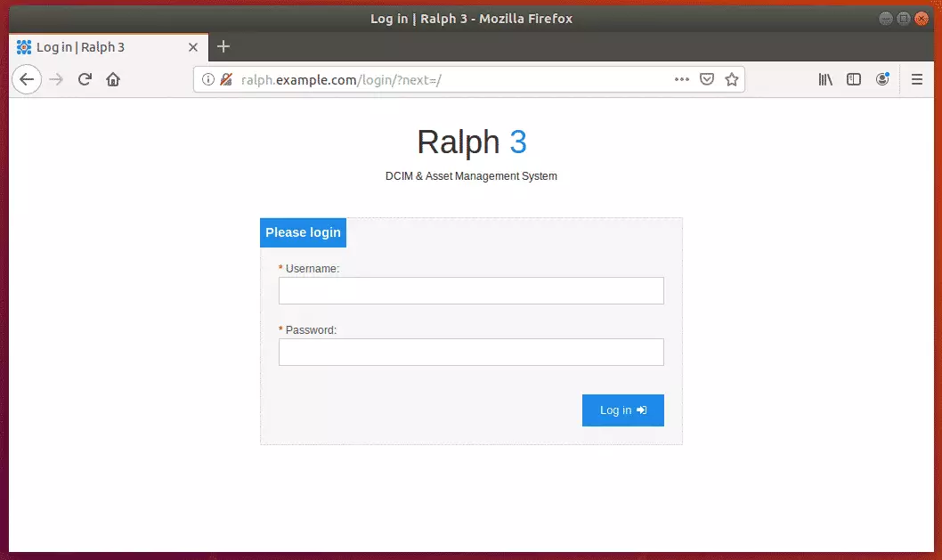Save page to Pocket
This screenshot has height=560, width=942.
pos(707,79)
